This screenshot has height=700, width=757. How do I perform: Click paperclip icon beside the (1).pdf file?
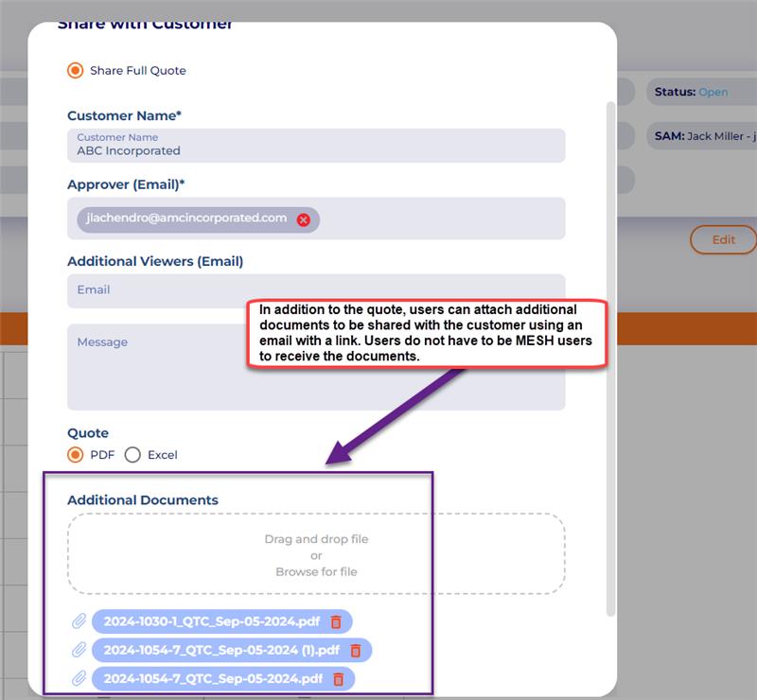pyautogui.click(x=79, y=651)
